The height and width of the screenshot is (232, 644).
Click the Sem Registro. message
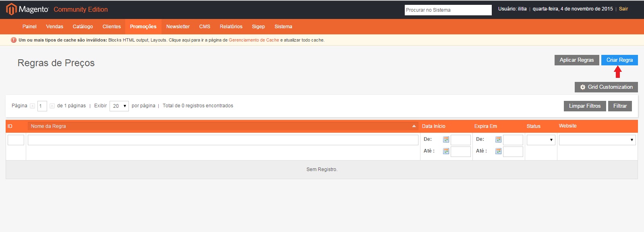(322, 169)
